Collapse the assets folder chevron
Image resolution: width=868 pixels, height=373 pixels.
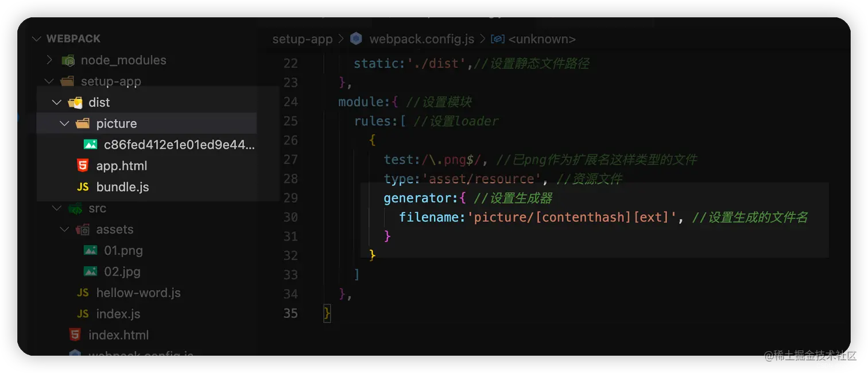64,229
